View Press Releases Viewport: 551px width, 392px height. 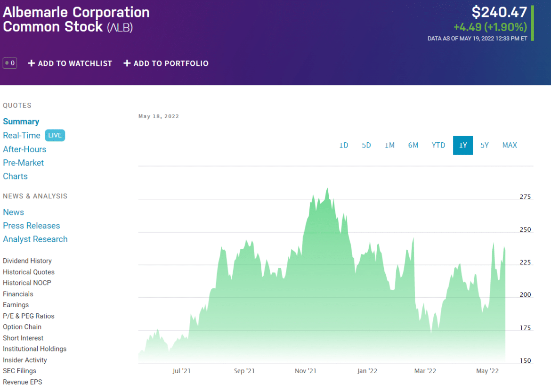(32, 226)
